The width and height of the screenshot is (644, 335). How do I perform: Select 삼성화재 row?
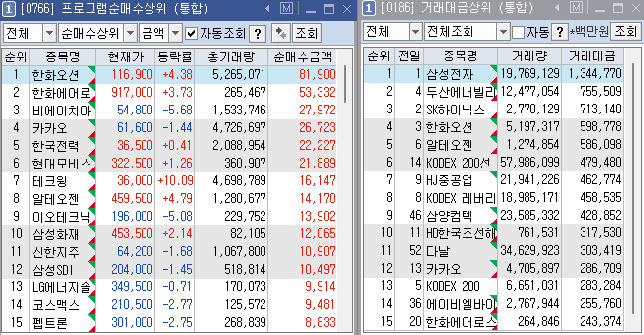(169, 234)
